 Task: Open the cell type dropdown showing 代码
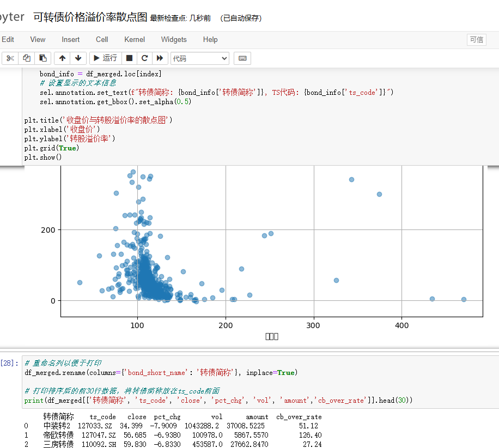click(x=200, y=58)
